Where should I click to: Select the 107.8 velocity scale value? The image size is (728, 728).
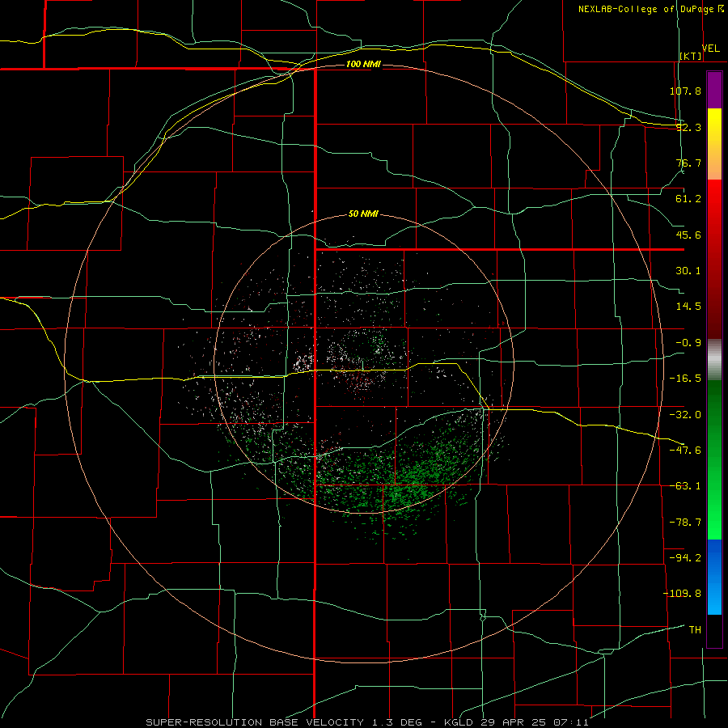point(685,91)
